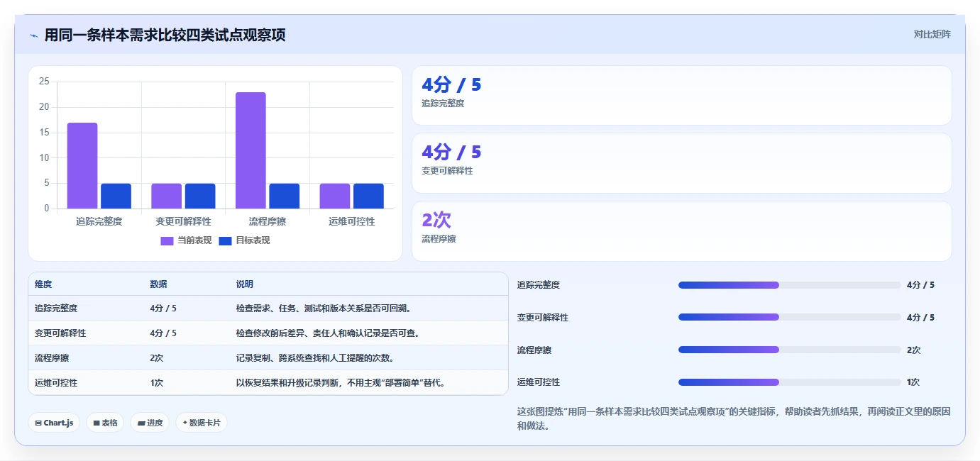Select the 进度 tag chip
Image resolution: width=980 pixels, height=461 pixels.
(x=150, y=423)
